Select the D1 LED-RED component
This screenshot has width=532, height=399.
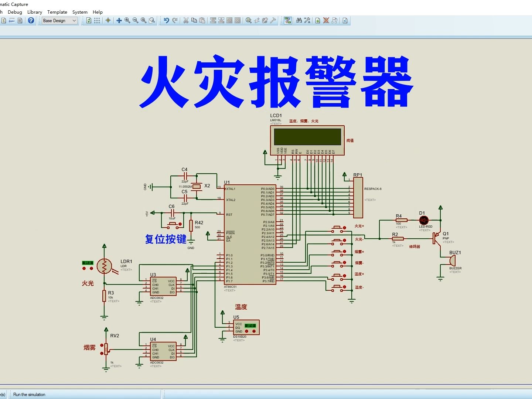coord(423,221)
